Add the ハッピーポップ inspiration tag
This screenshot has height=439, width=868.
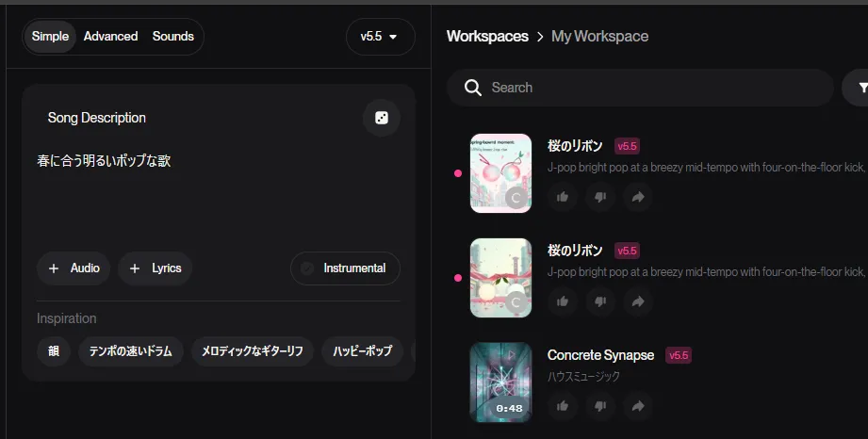tap(363, 351)
